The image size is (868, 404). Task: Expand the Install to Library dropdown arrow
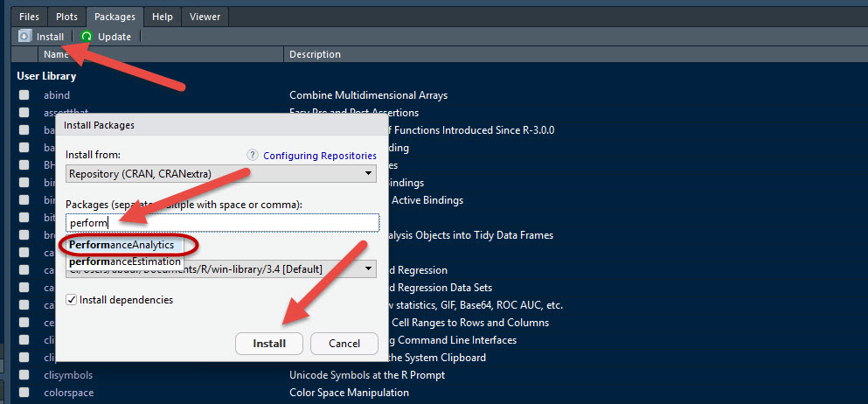click(370, 268)
